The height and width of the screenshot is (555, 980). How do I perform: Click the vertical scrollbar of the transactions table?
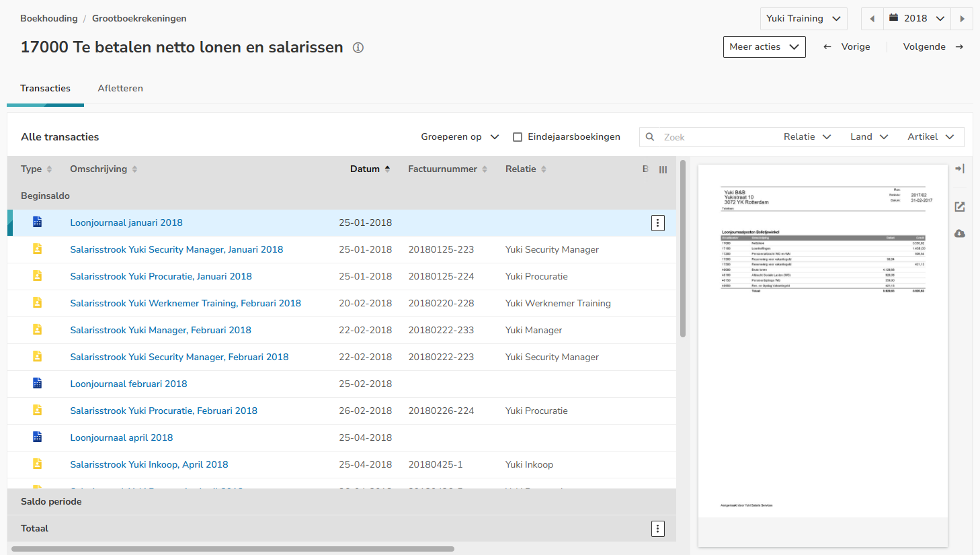(683, 249)
